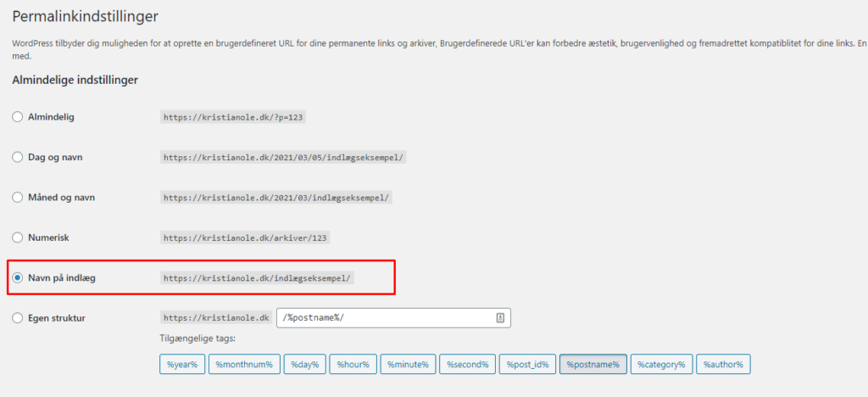Add the %post_id% tag
The image size is (868, 397).
527,364
